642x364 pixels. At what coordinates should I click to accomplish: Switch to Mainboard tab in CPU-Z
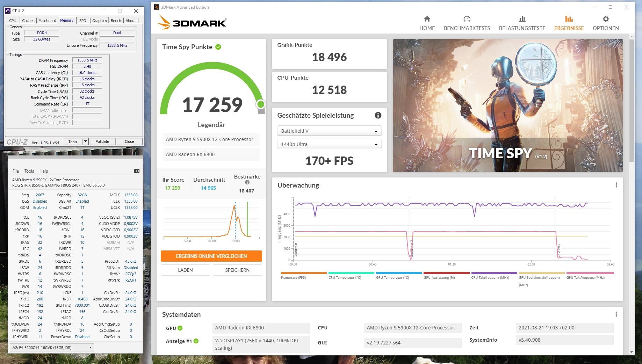(47, 21)
